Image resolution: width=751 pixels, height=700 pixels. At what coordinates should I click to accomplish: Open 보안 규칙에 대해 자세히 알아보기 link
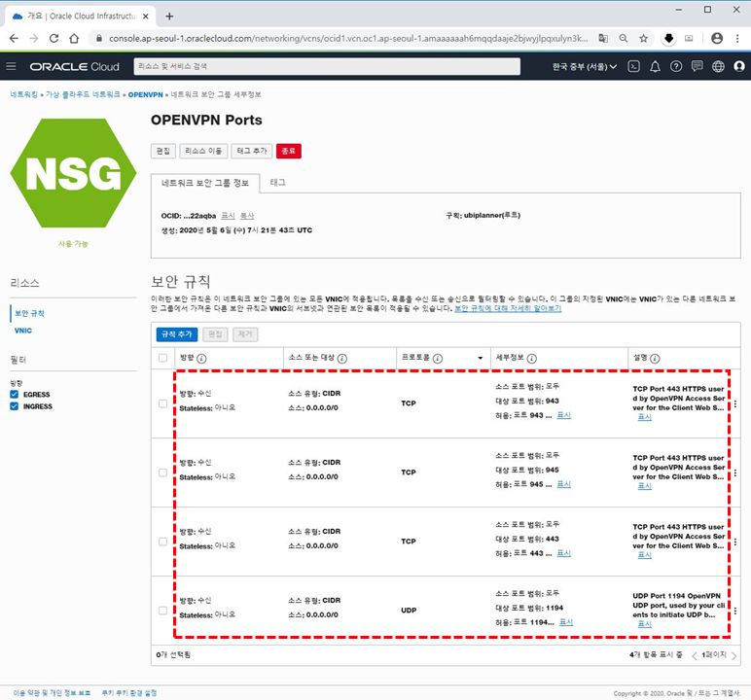pos(508,308)
